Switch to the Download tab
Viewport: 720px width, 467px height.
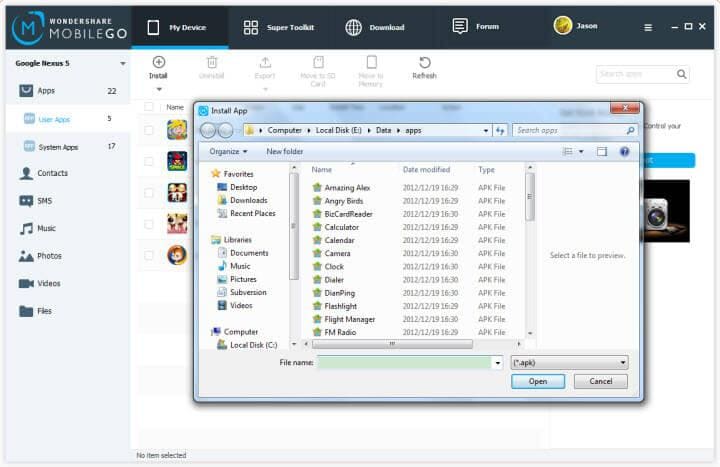[375, 27]
